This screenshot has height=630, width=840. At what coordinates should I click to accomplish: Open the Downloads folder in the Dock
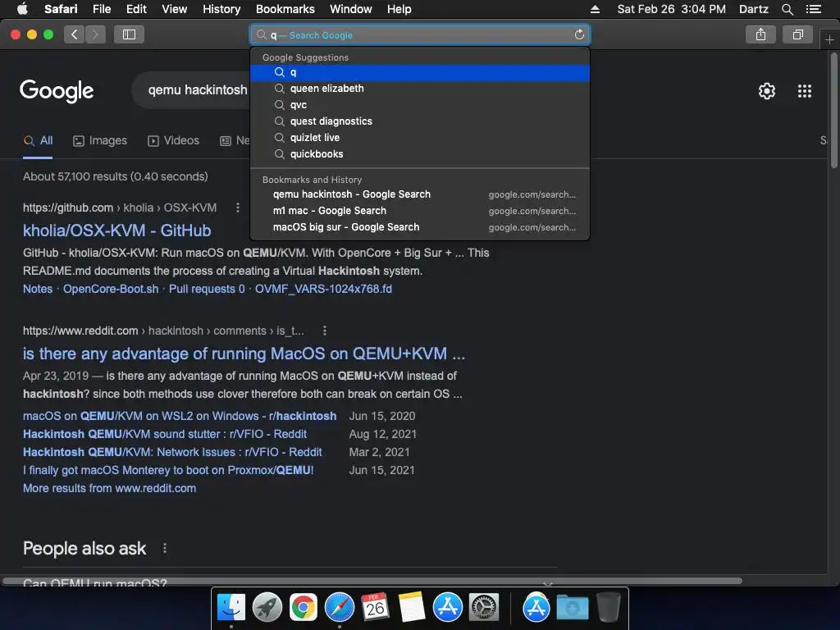click(572, 608)
